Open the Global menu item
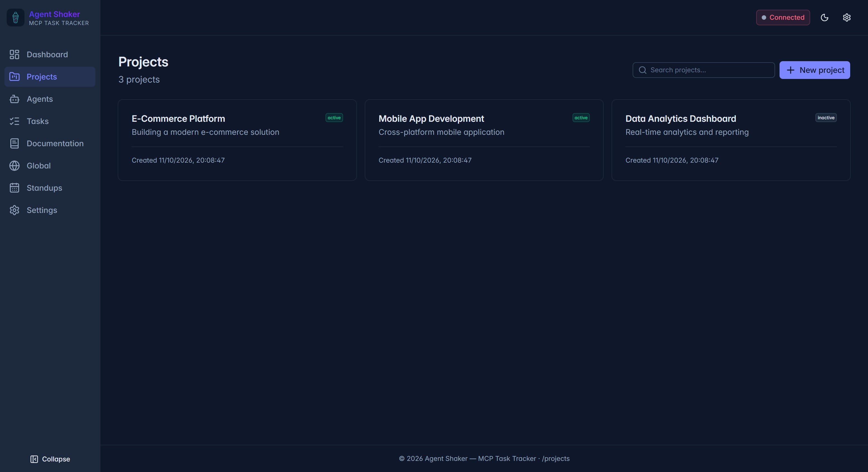Image resolution: width=868 pixels, height=472 pixels. point(50,166)
